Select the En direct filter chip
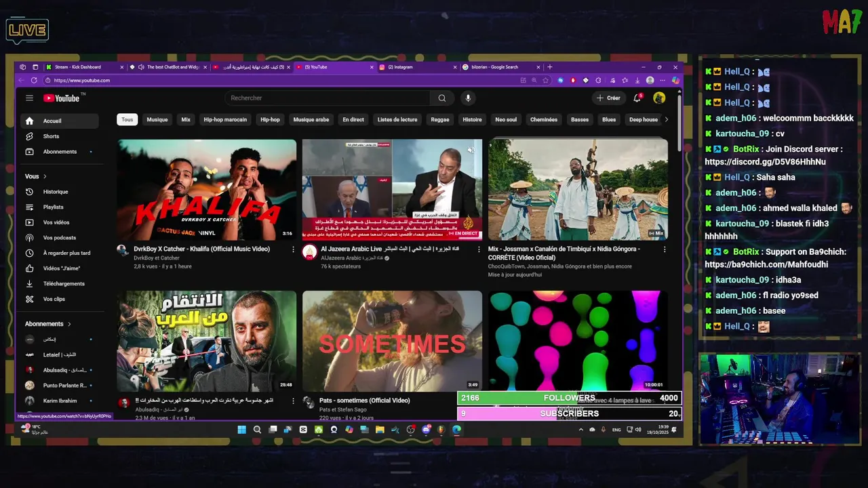Screen dimensions: 868x488 point(353,120)
